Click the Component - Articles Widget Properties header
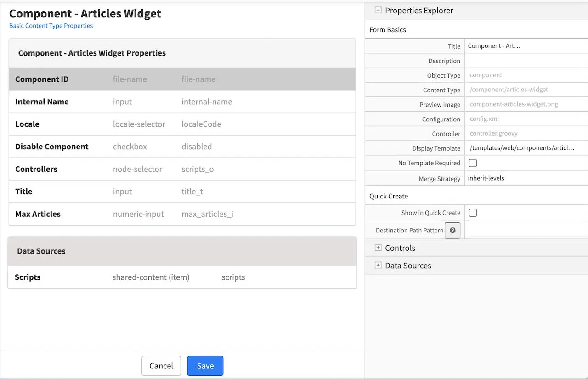 tap(182, 53)
